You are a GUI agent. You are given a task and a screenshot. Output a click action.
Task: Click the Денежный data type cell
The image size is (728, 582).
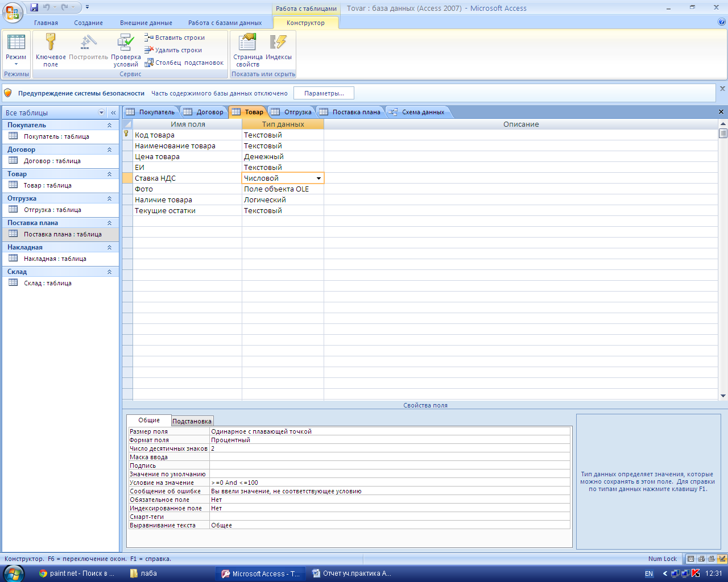[283, 157]
